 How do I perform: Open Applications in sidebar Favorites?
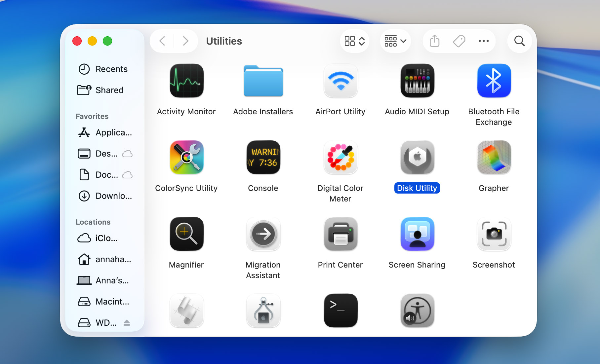point(105,132)
